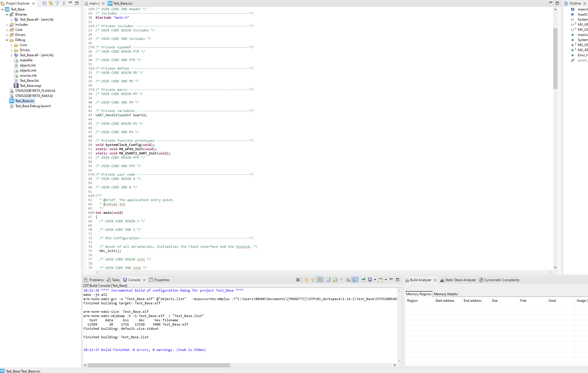
Task: Open the Project Explorer filter funnel
Action: coord(57,3)
